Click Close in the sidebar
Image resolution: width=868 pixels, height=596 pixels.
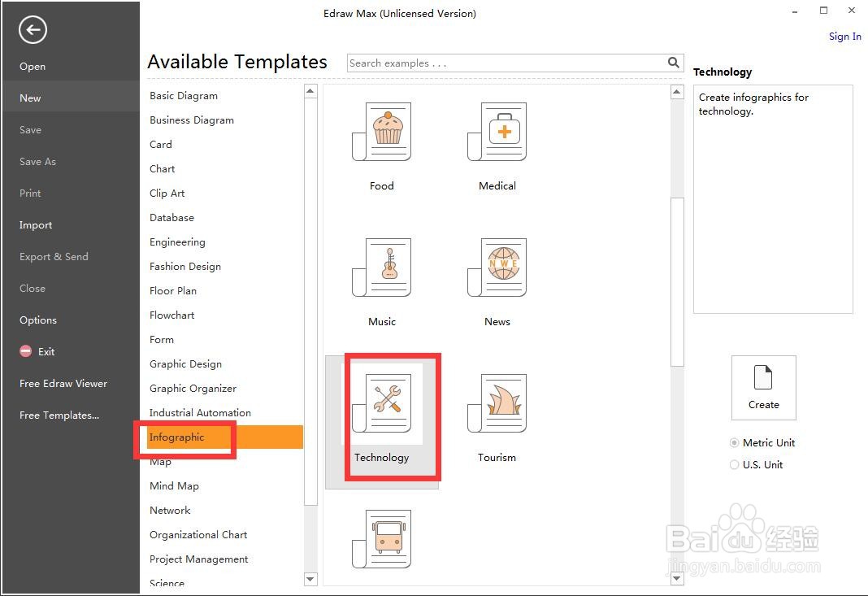click(x=33, y=288)
